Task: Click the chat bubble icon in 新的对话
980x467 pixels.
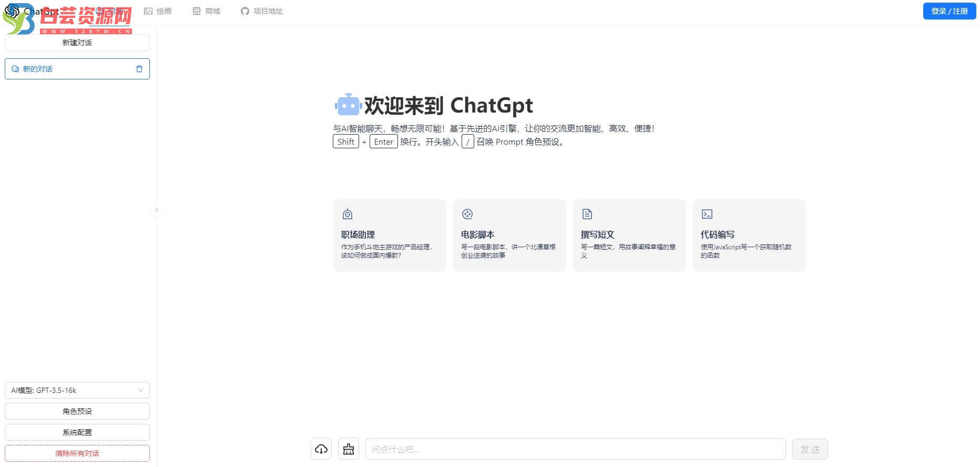Action: click(15, 69)
